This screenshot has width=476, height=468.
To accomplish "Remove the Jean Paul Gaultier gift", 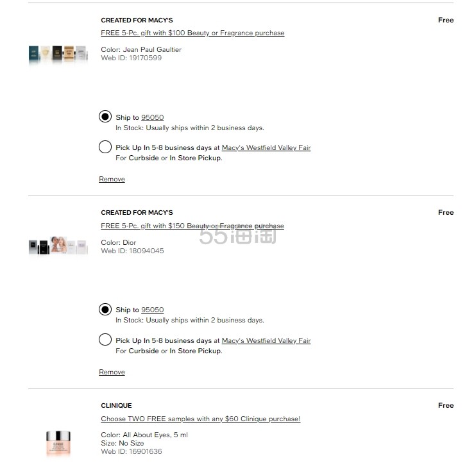I will point(112,180).
